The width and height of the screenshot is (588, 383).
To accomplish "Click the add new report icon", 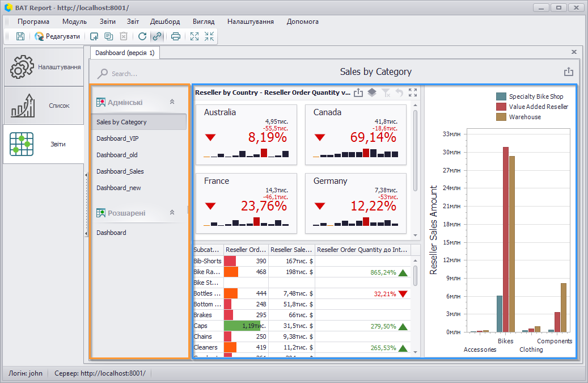I will pyautogui.click(x=94, y=36).
